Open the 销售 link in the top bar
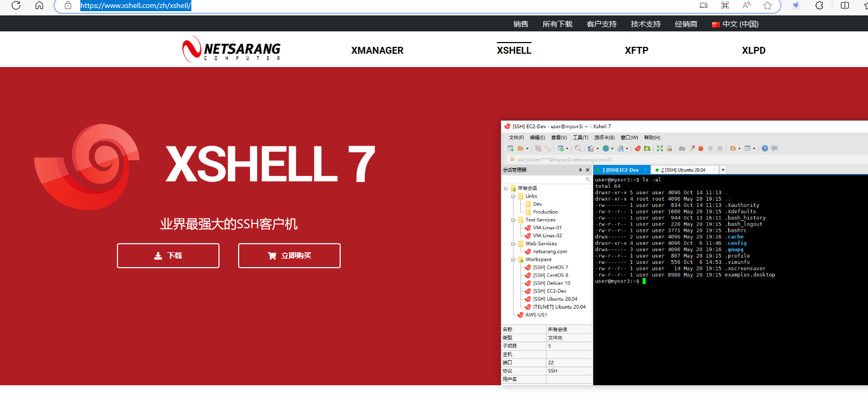This screenshot has width=868, height=406. point(521,24)
